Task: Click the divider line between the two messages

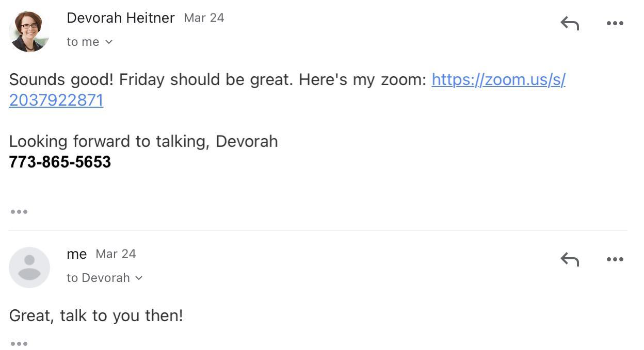Action: pos(318,230)
